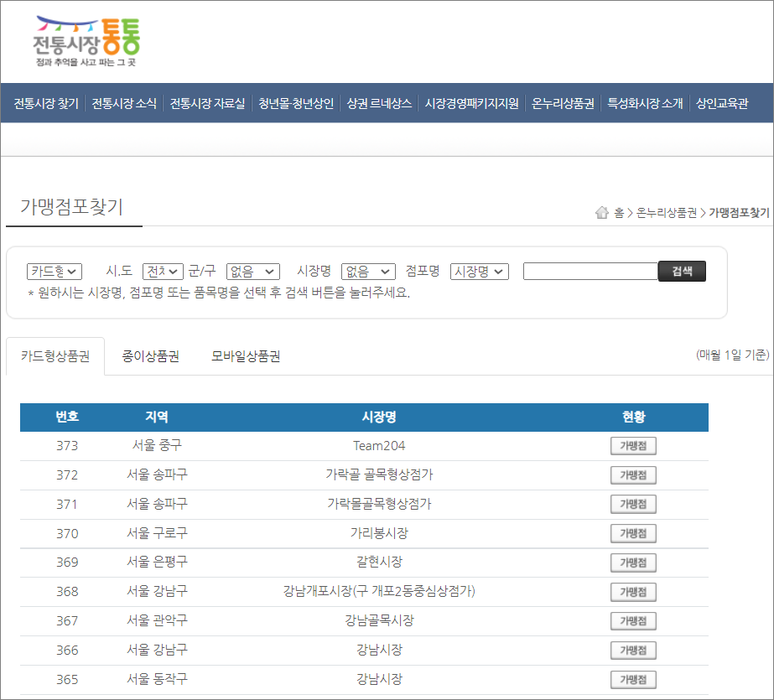The height and width of the screenshot is (700, 774).
Task: Click inside the search text input field
Action: pos(590,270)
